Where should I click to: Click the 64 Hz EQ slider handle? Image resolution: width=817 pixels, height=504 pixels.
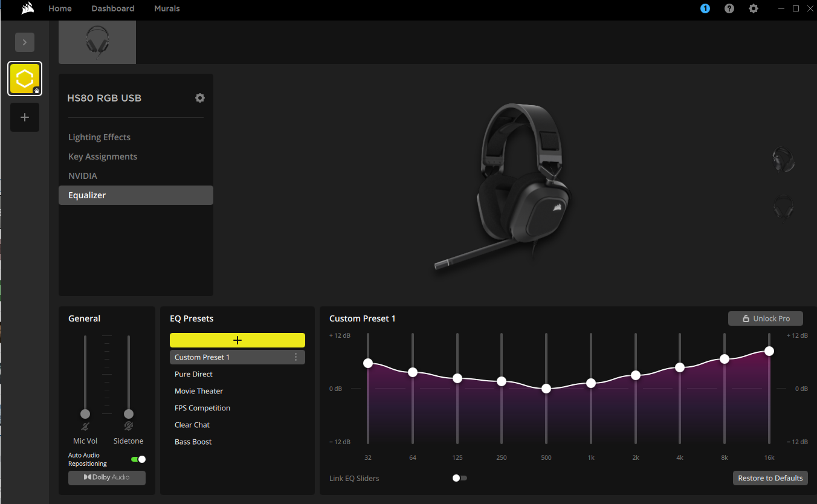pos(413,372)
